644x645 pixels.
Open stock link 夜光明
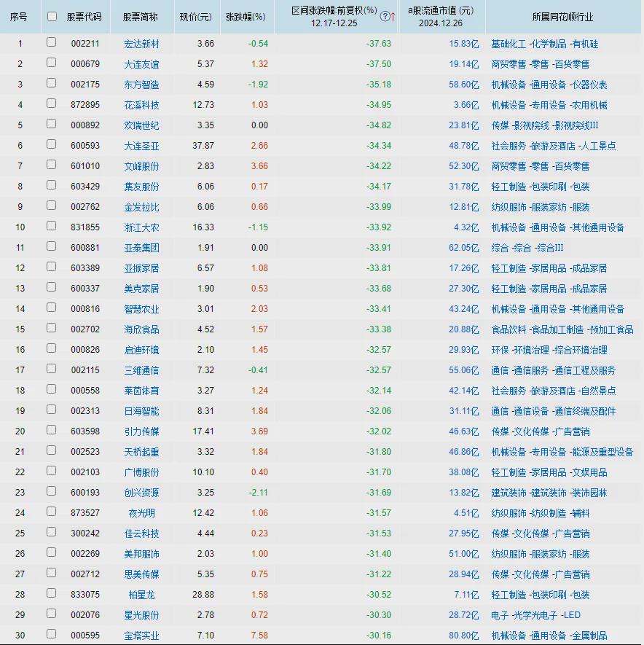[141, 513]
